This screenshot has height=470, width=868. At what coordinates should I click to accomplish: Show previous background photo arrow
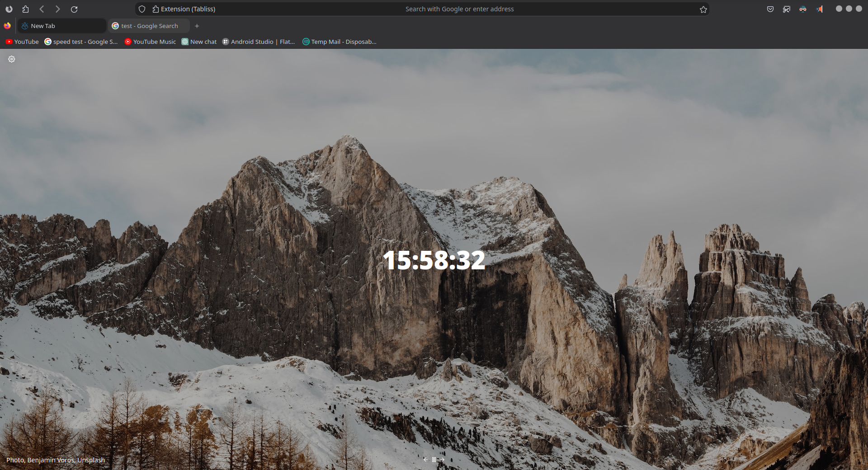click(x=425, y=460)
